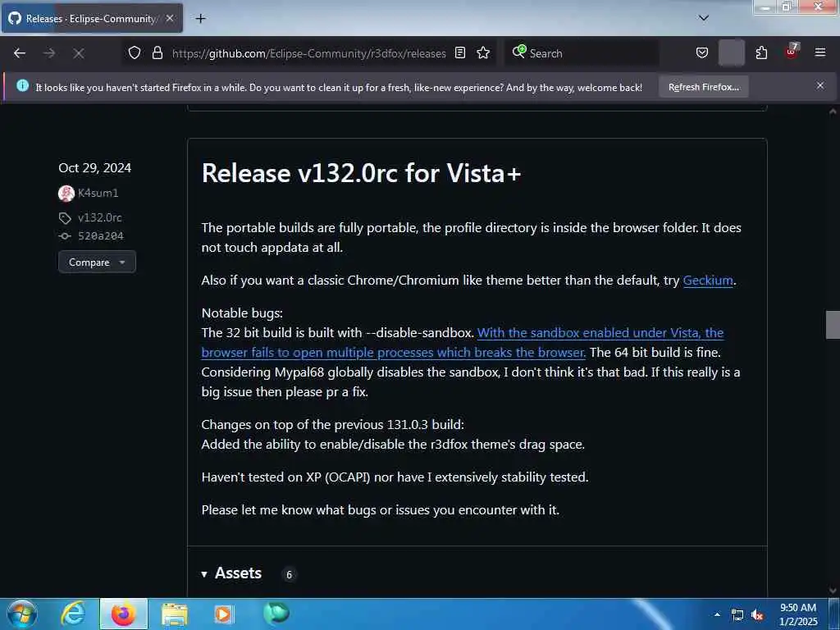Open the uBlock Origin extension icon
The image size is (840, 630).
[792, 52]
